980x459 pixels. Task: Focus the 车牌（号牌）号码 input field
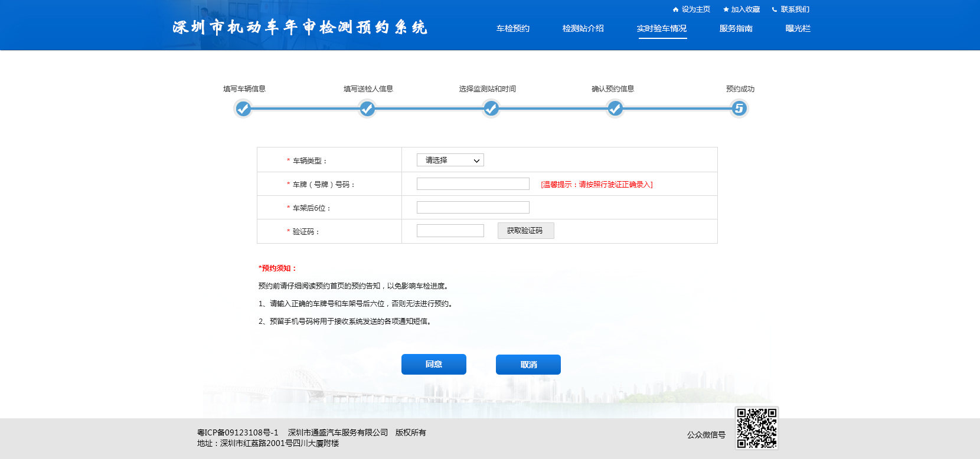click(x=473, y=184)
